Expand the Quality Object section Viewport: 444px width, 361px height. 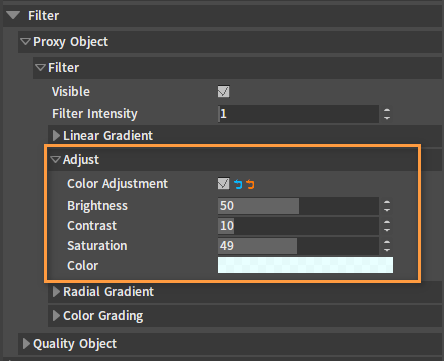(26, 344)
